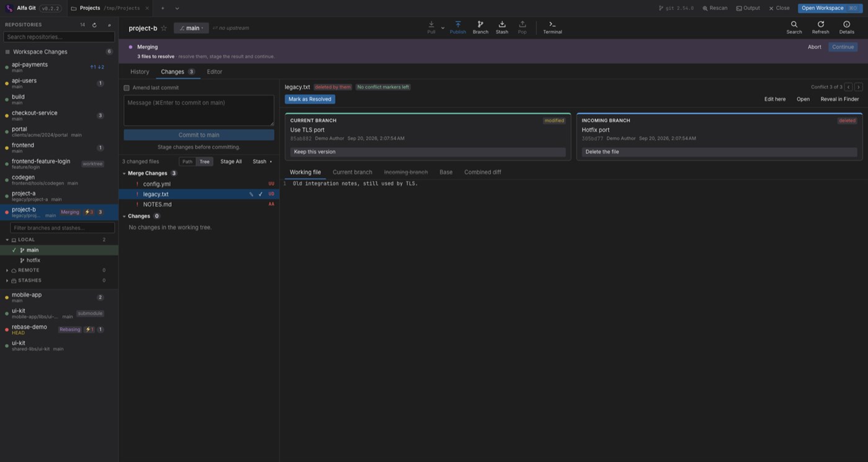Go to next conflict with right arrow
This screenshot has width=868, height=462.
[859, 87]
